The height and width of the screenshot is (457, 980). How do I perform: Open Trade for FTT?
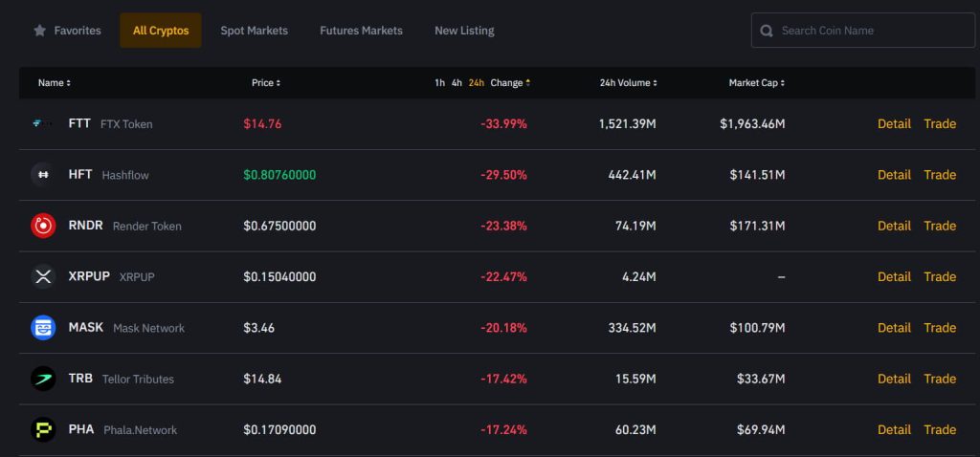(x=940, y=123)
